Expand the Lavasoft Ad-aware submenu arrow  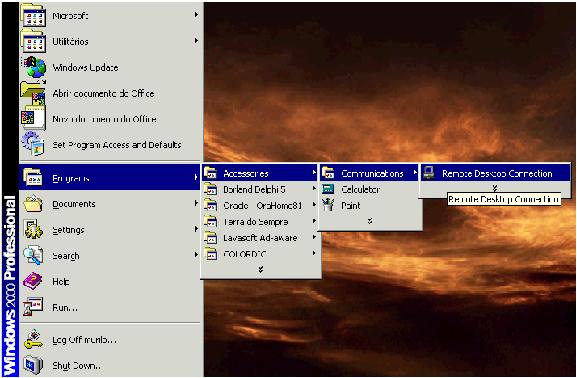click(314, 237)
